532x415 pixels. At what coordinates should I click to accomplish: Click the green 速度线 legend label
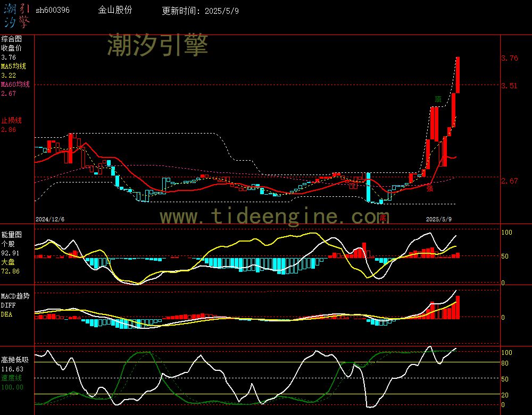[x=11, y=378]
